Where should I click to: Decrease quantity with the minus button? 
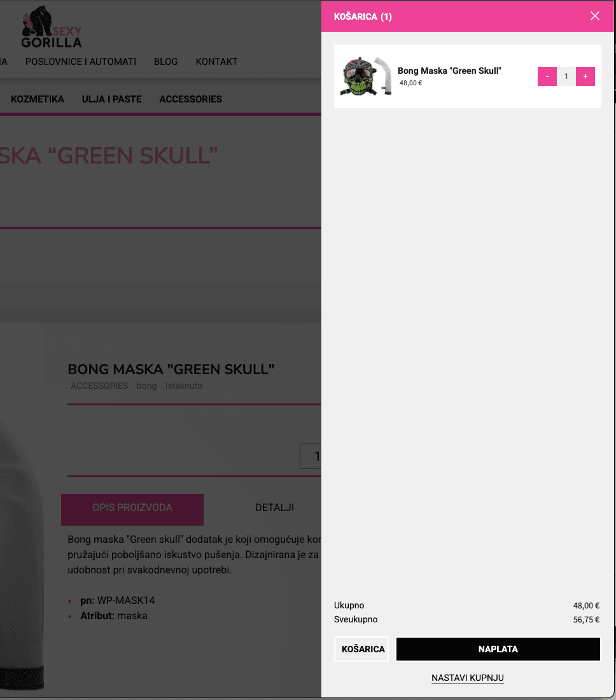point(547,76)
